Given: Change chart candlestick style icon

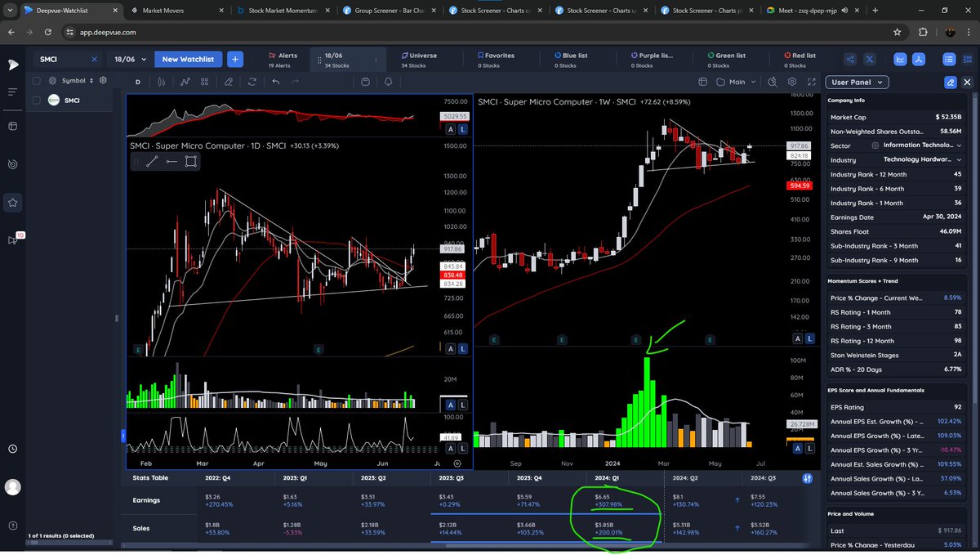Looking at the screenshot, I should [162, 82].
